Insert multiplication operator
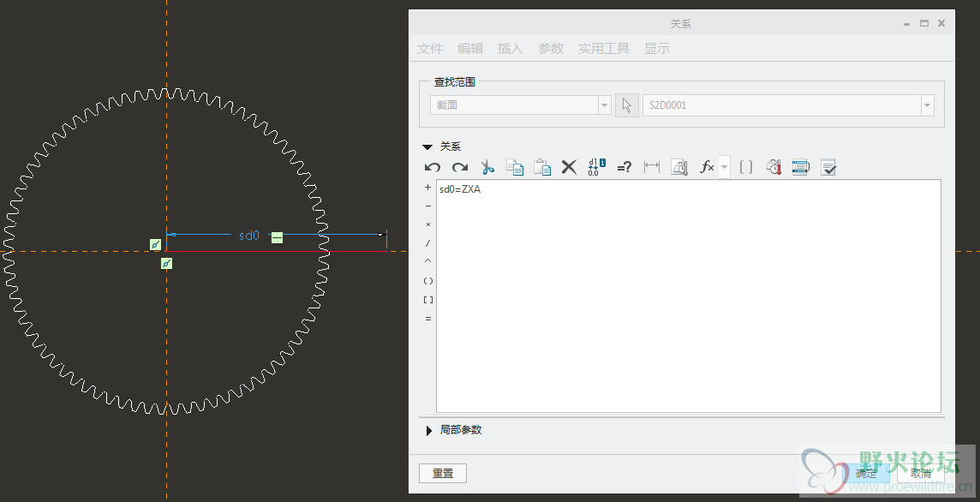The height and width of the screenshot is (502, 980). 428,224
